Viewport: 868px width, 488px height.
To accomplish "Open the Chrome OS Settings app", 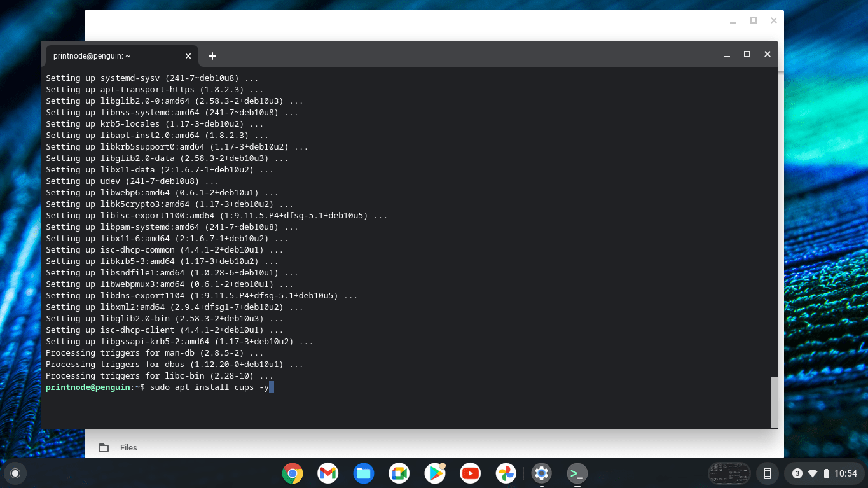I will pyautogui.click(x=541, y=473).
